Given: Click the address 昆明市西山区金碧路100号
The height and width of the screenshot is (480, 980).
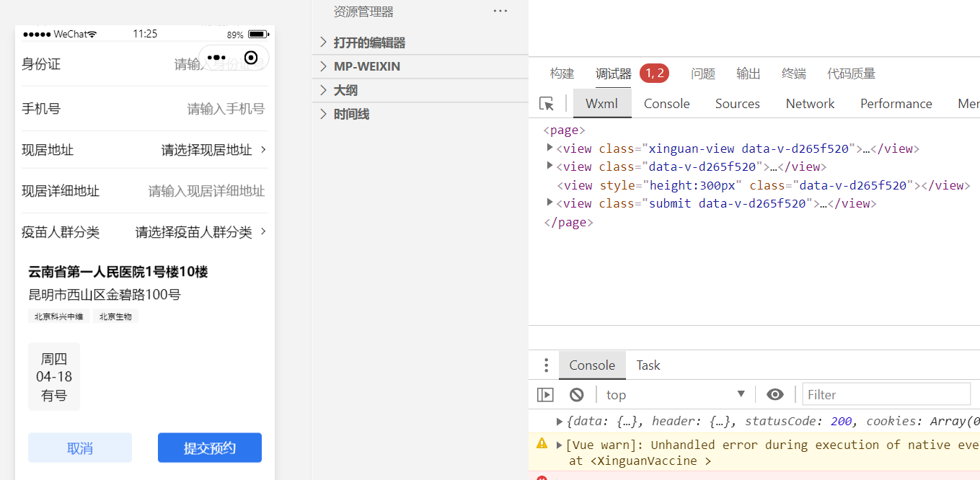Looking at the screenshot, I should (105, 295).
